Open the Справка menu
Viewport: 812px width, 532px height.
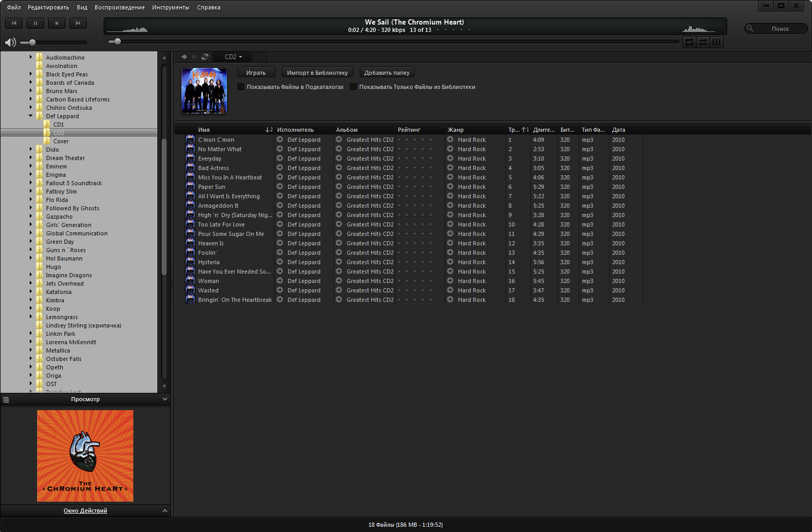tap(209, 7)
